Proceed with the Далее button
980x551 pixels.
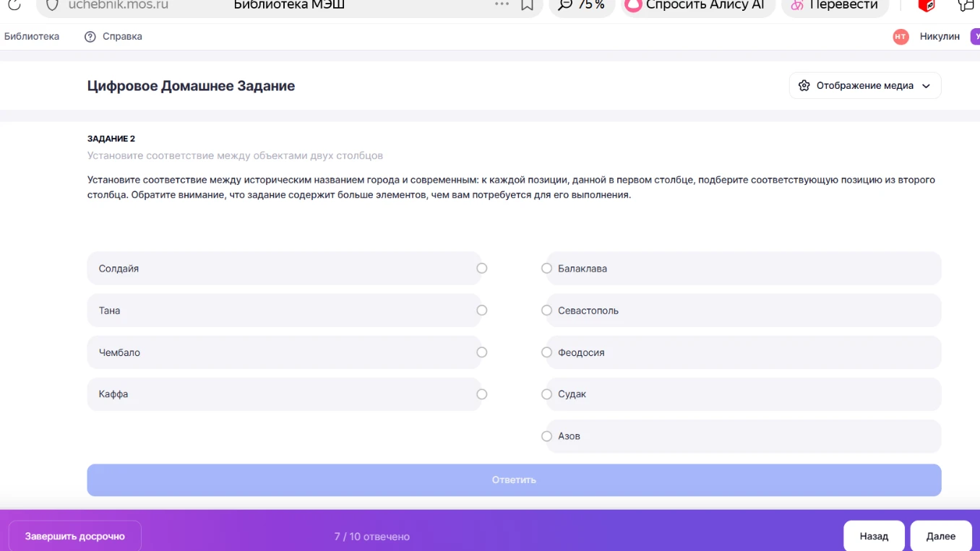click(941, 536)
